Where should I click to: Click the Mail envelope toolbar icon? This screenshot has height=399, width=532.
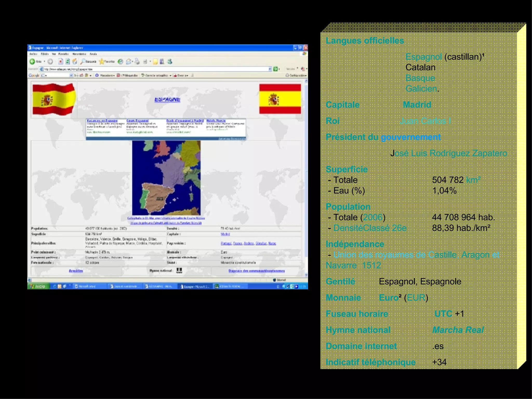pyautogui.click(x=129, y=62)
